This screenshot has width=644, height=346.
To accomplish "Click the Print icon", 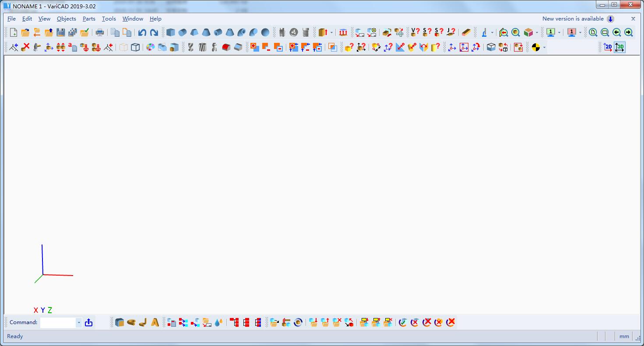I will (x=100, y=32).
